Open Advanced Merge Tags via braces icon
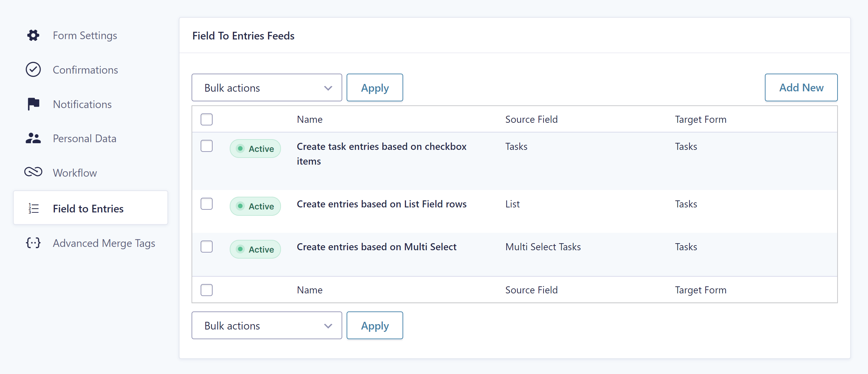The width and height of the screenshot is (868, 374). pyautogui.click(x=33, y=243)
